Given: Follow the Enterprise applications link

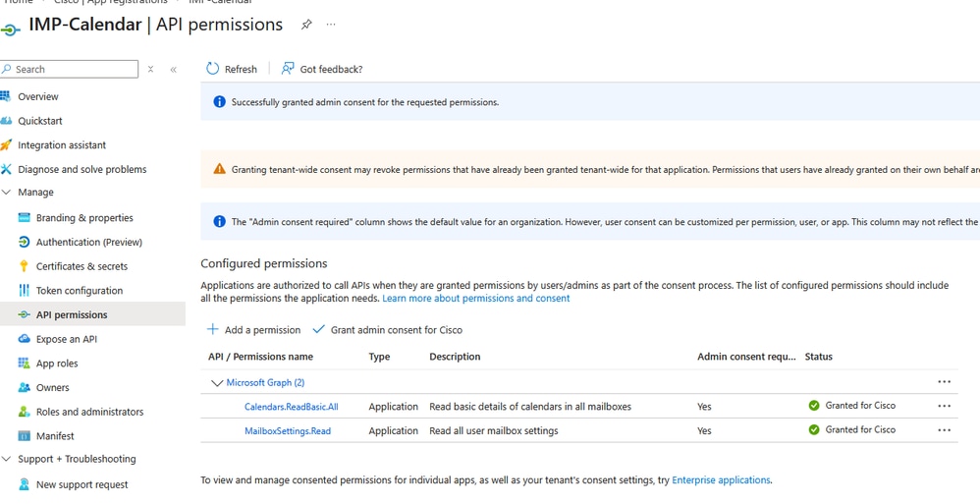Looking at the screenshot, I should (x=721, y=480).
